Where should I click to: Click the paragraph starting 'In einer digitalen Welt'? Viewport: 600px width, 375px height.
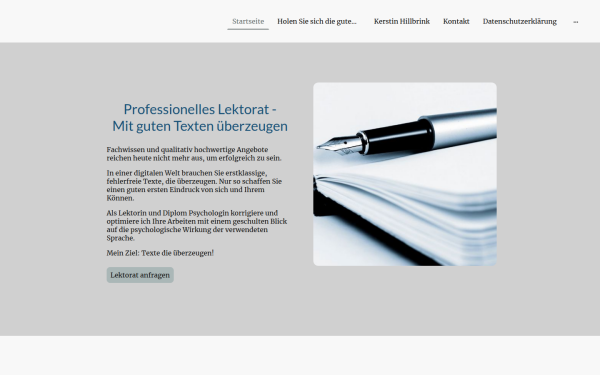(194, 186)
